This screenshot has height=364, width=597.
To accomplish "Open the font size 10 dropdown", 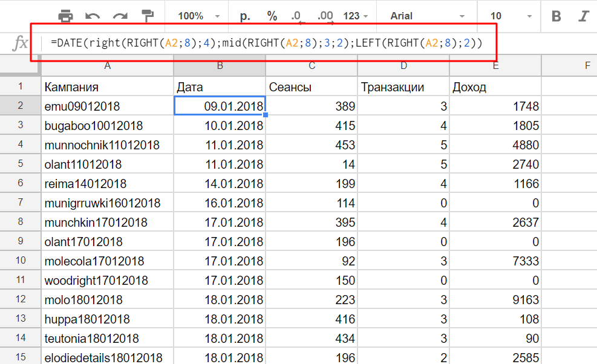I will pos(511,16).
